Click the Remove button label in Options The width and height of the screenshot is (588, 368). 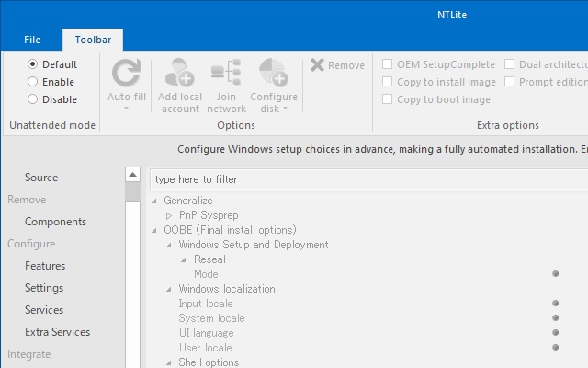point(346,65)
